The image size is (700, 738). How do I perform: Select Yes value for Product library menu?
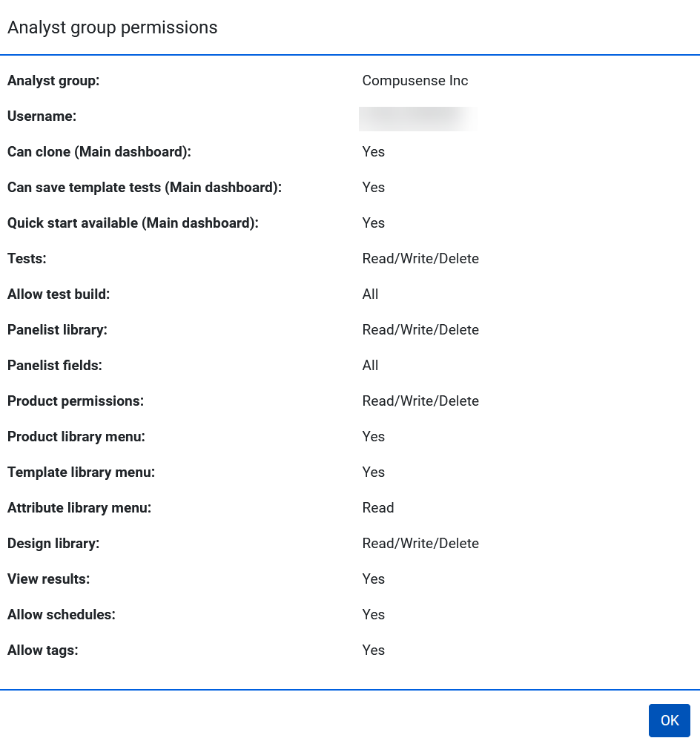click(374, 436)
